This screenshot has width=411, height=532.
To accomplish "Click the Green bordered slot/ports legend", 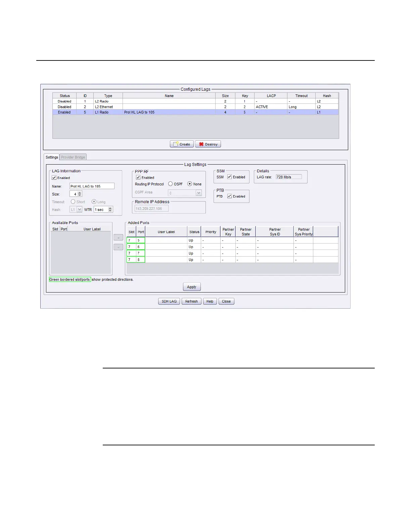I will (70, 279).
